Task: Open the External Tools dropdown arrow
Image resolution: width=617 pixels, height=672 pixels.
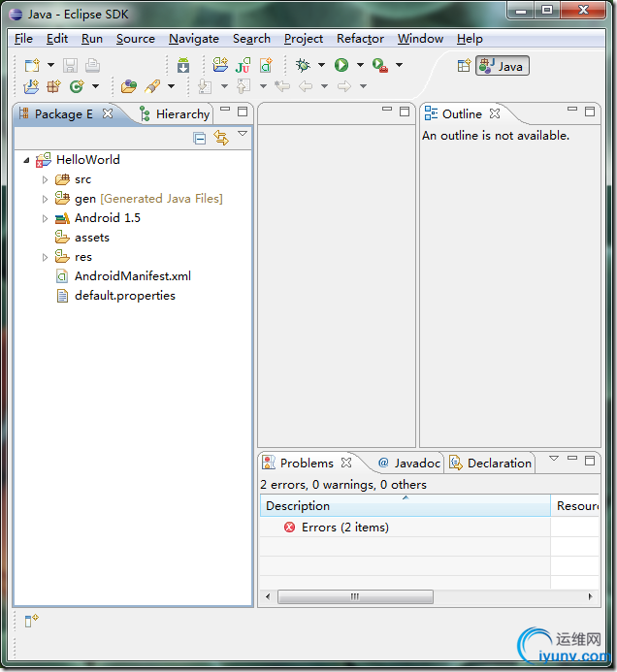Action: pyautogui.click(x=399, y=65)
